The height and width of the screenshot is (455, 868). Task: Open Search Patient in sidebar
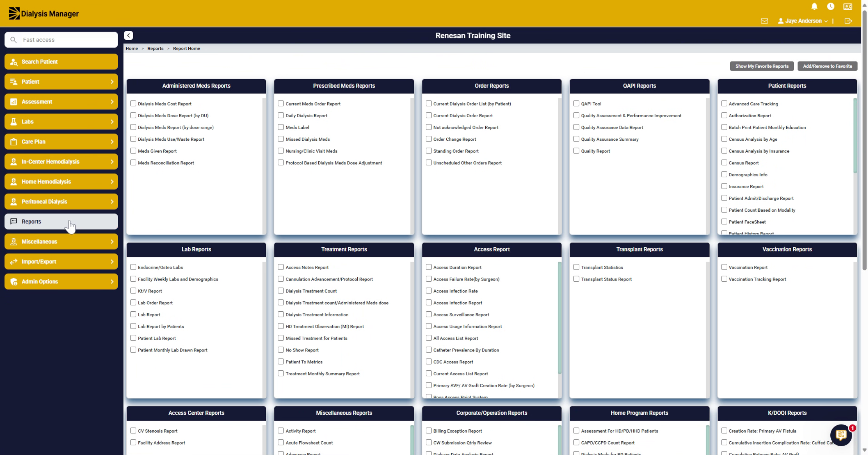[61, 62]
